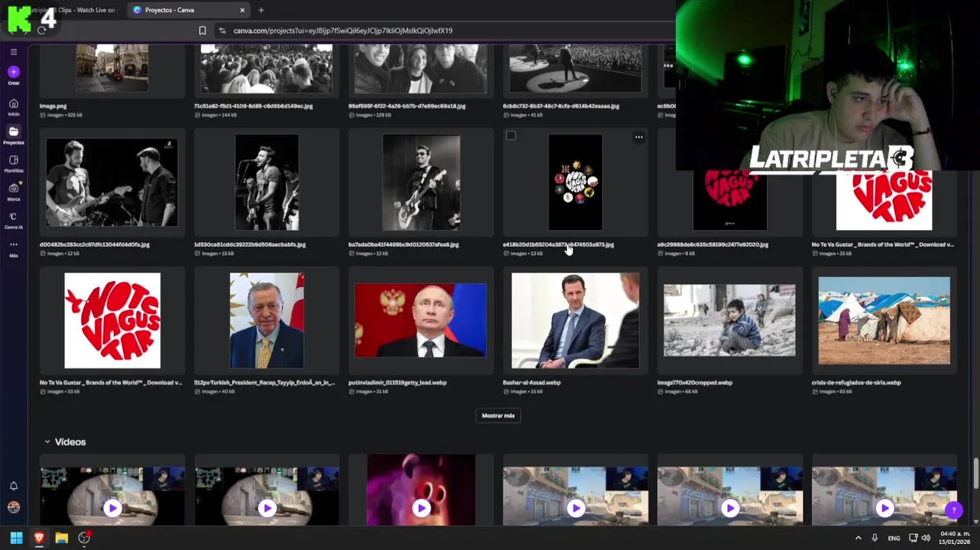Click file name image770x420cropped.webp
980x550 pixels.
coord(694,383)
